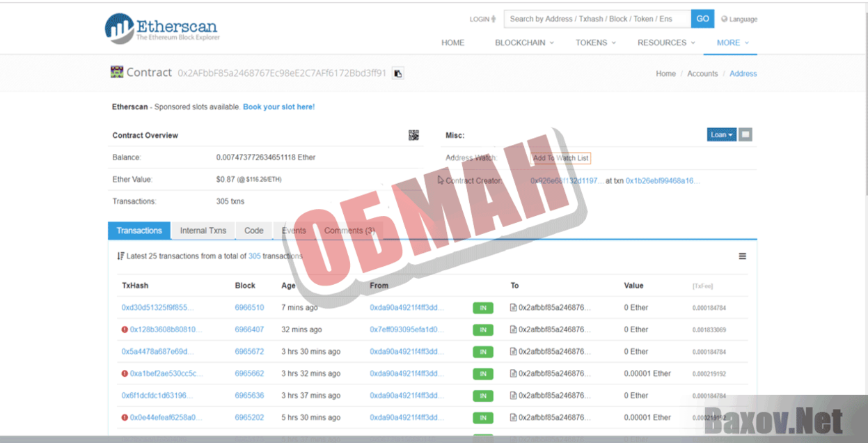Select the Transactions tab
The image size is (868, 443).
(139, 231)
